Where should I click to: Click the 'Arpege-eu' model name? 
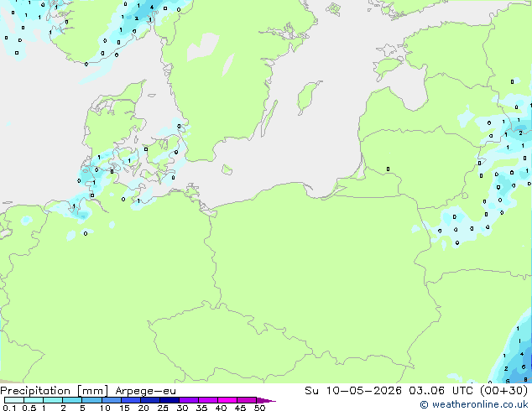[145, 391]
